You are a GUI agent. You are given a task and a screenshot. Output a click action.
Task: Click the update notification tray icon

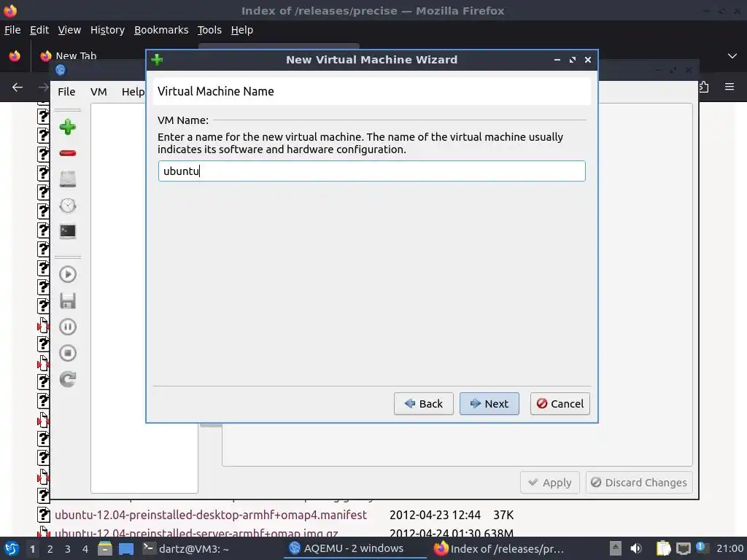point(701,548)
